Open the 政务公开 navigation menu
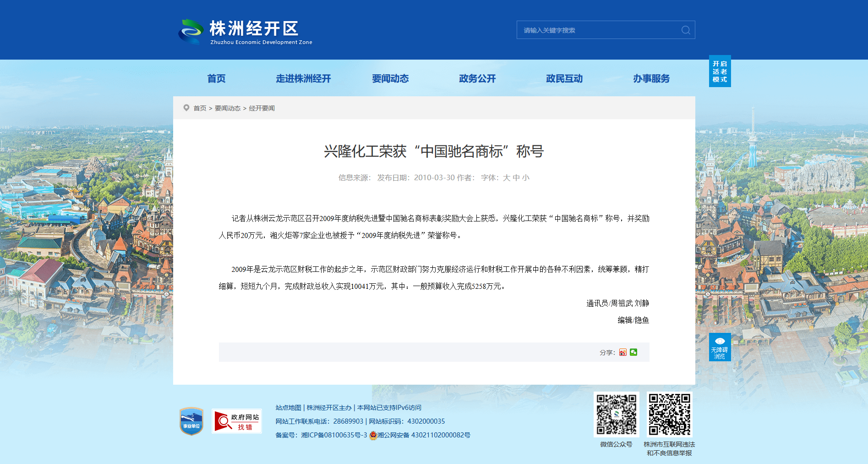Screen dimensions: 868x464 pyautogui.click(x=477, y=79)
